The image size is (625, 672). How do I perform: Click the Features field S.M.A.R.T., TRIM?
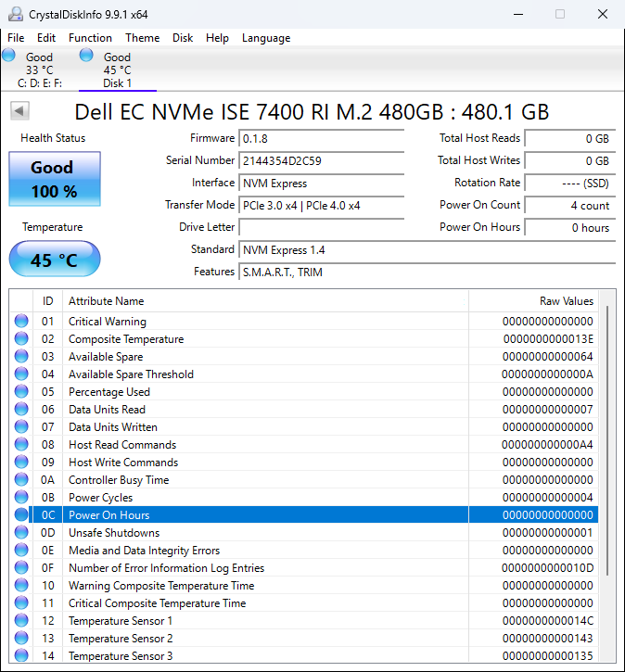(x=427, y=273)
